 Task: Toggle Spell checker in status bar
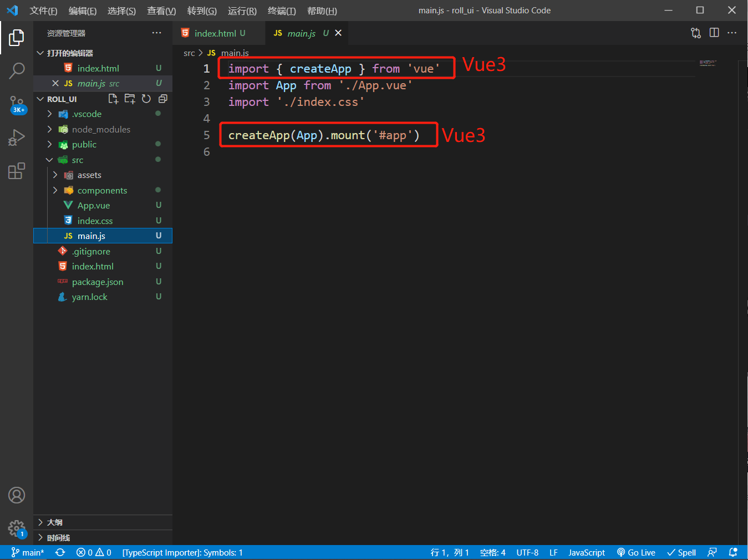(681, 552)
